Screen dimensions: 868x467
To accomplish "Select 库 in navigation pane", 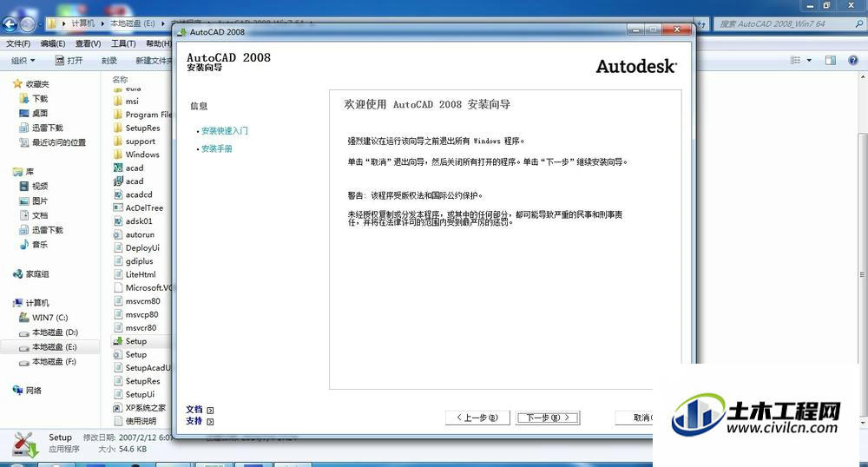I will [x=23, y=172].
